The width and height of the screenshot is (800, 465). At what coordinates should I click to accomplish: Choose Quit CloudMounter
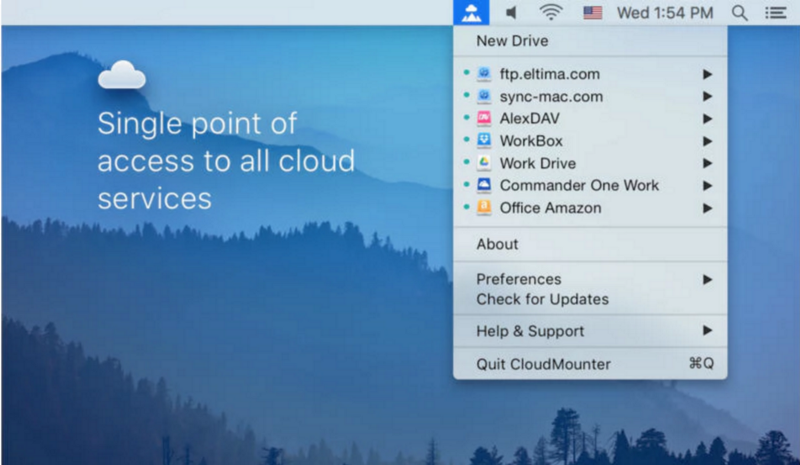click(590, 364)
